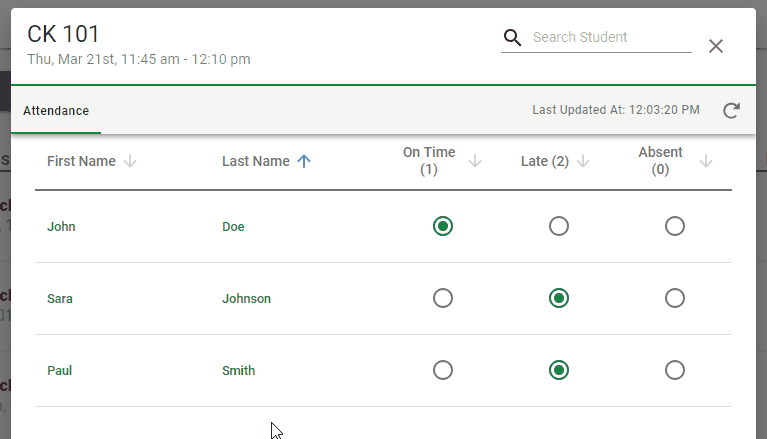The height and width of the screenshot is (439, 767).
Task: Toggle Last Name ascending sort arrow
Action: [304, 161]
